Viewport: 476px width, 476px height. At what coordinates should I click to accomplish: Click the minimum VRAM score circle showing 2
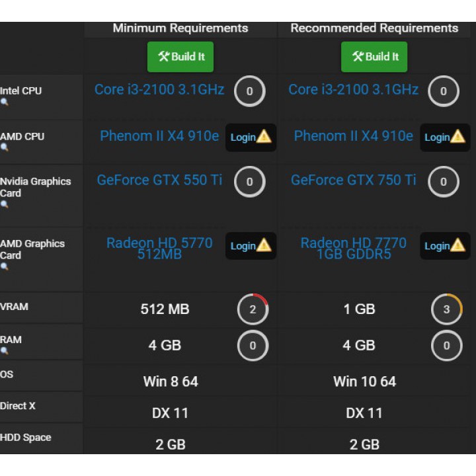pyautogui.click(x=253, y=309)
